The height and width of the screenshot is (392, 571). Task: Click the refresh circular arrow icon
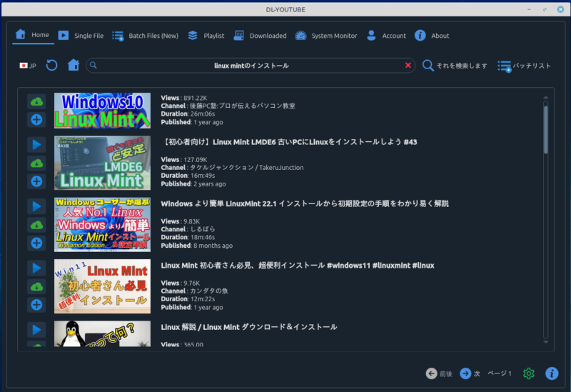coord(51,66)
